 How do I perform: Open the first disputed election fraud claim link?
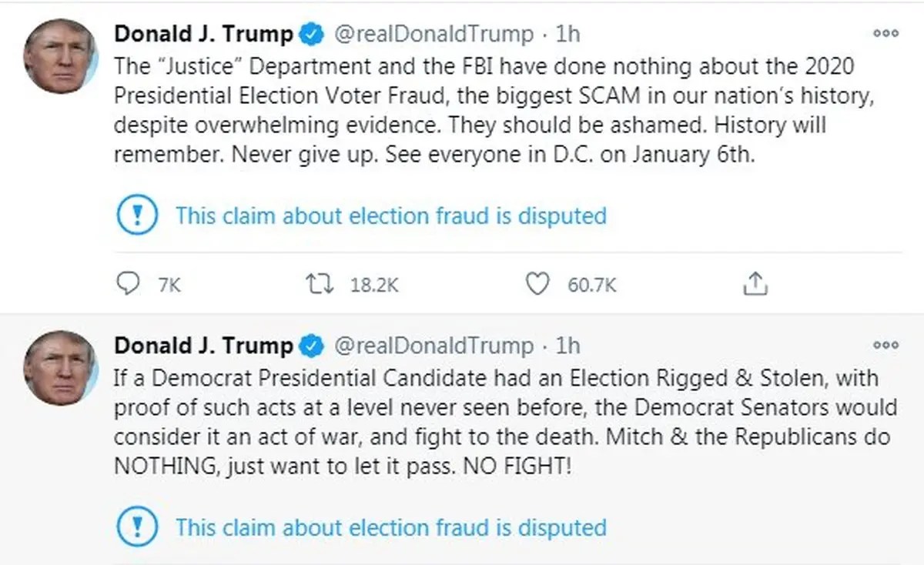pyautogui.click(x=390, y=216)
